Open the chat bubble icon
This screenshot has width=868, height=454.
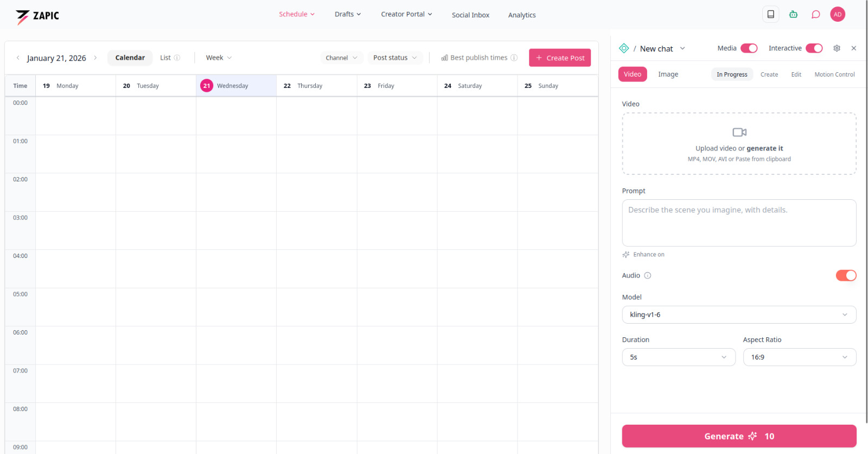[815, 15]
